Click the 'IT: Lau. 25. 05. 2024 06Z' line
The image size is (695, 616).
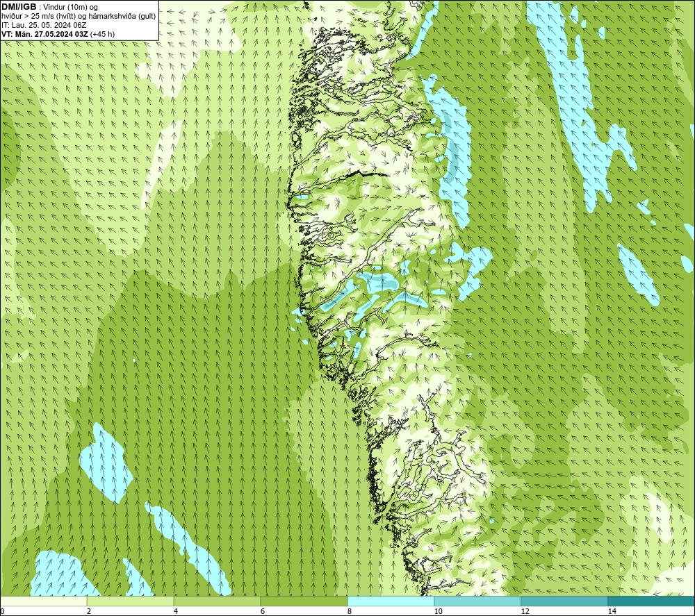click(44, 25)
